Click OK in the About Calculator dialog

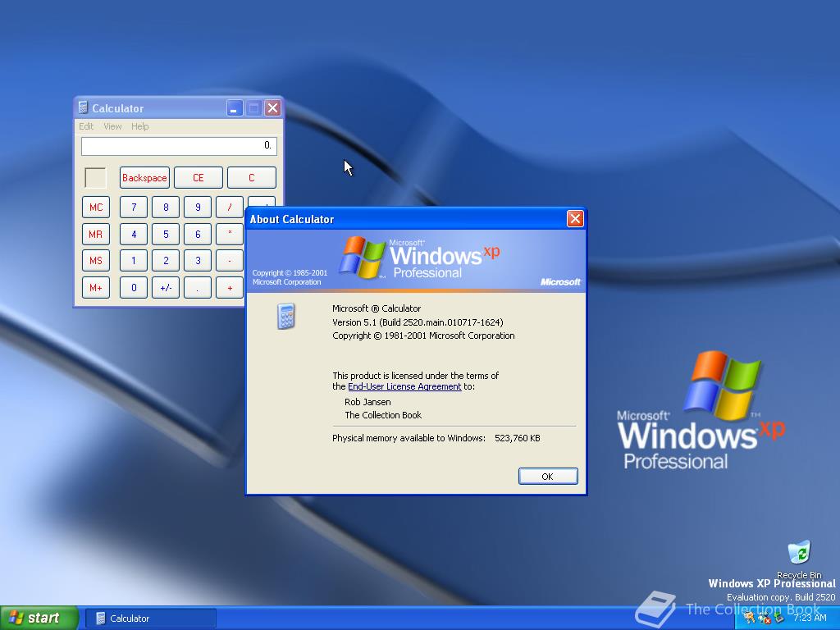tap(547, 476)
